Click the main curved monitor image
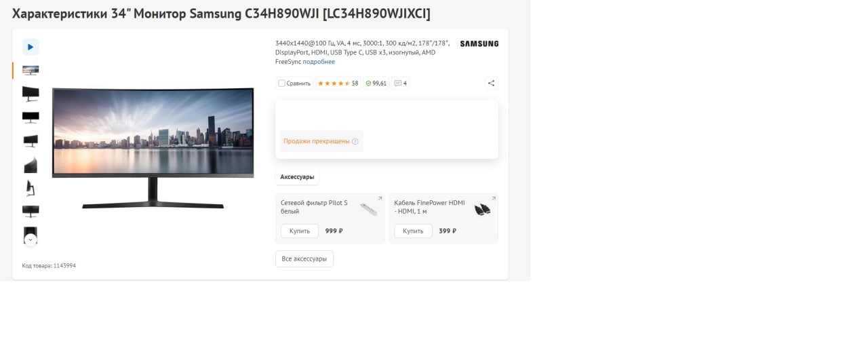Screen dimensions: 868x363 click(153, 148)
